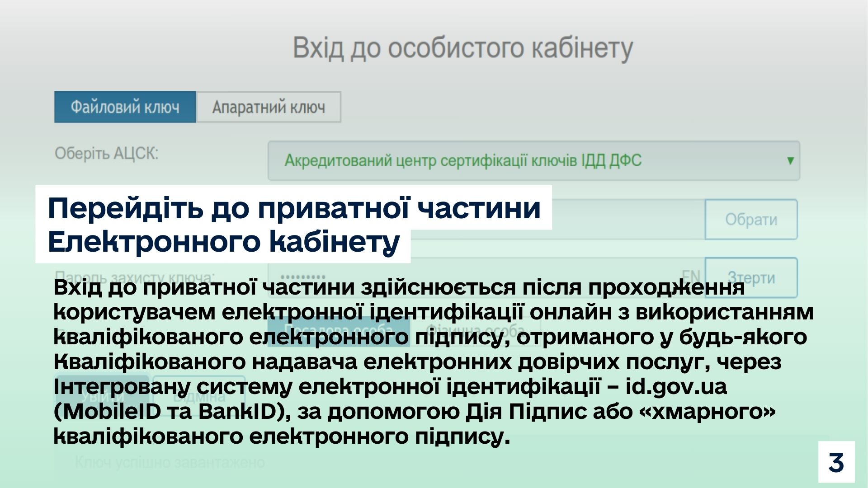The height and width of the screenshot is (488, 868).
Task: Click the key file path field
Action: tap(628, 219)
